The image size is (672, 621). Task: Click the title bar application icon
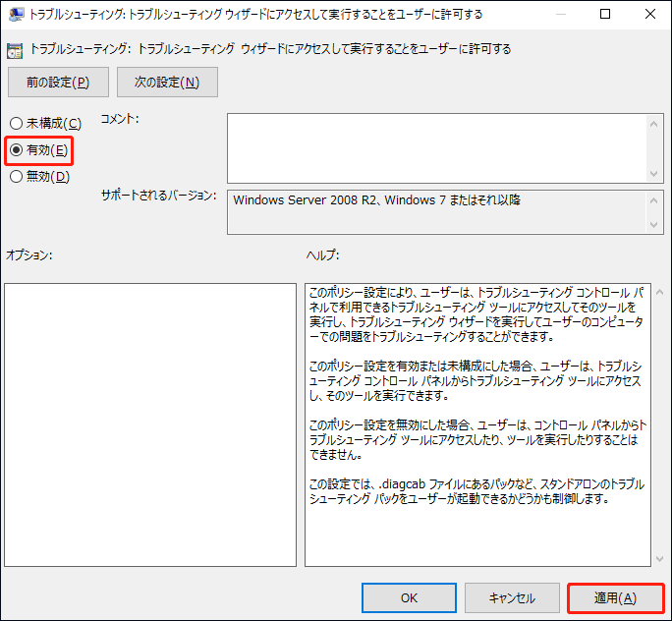(17, 15)
